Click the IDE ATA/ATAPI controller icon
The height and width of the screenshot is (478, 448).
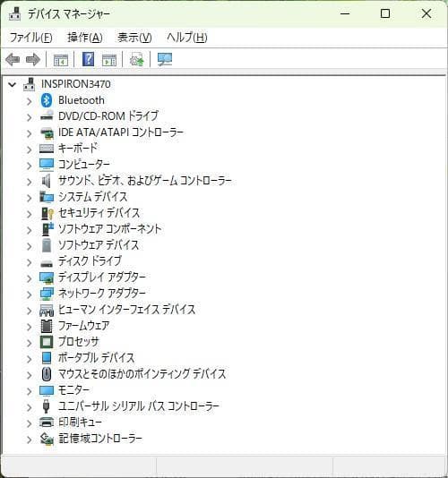pos(47,132)
